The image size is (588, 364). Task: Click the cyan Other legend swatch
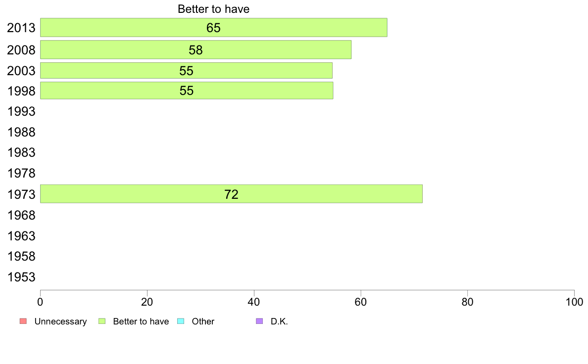(x=181, y=321)
